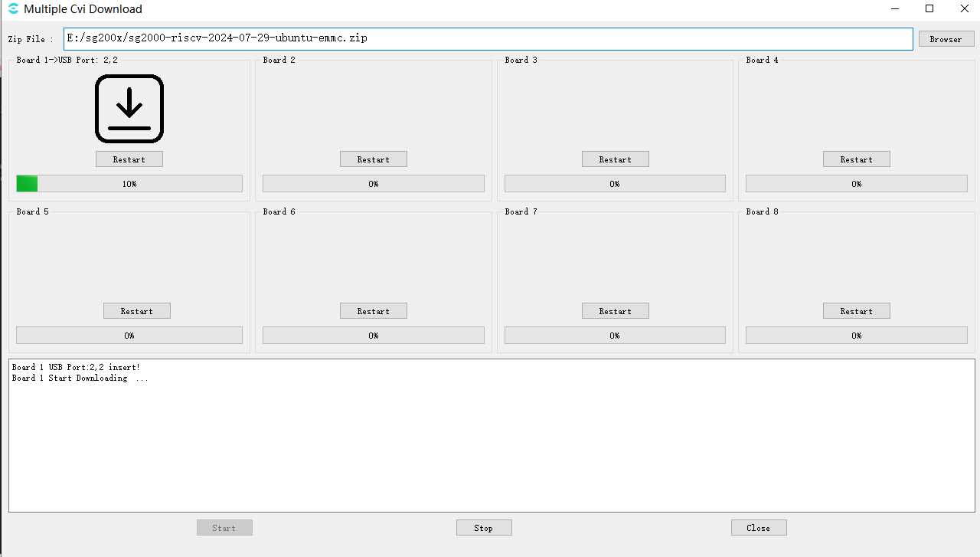This screenshot has height=557, width=980.
Task: Select the 'Board 1 USB Port:2,2 insert!' log line
Action: coord(77,368)
